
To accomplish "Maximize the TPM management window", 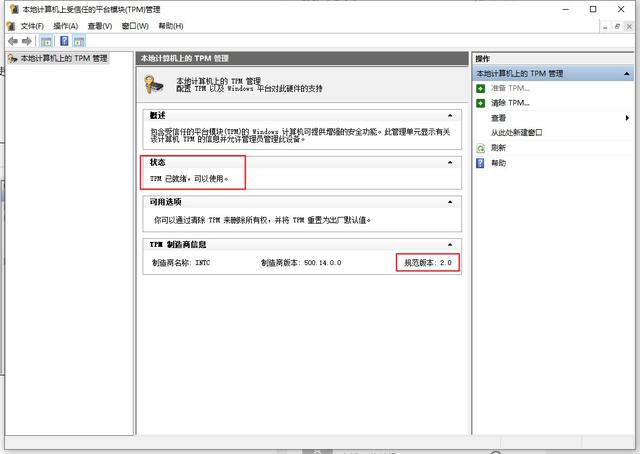I will pos(593,9).
